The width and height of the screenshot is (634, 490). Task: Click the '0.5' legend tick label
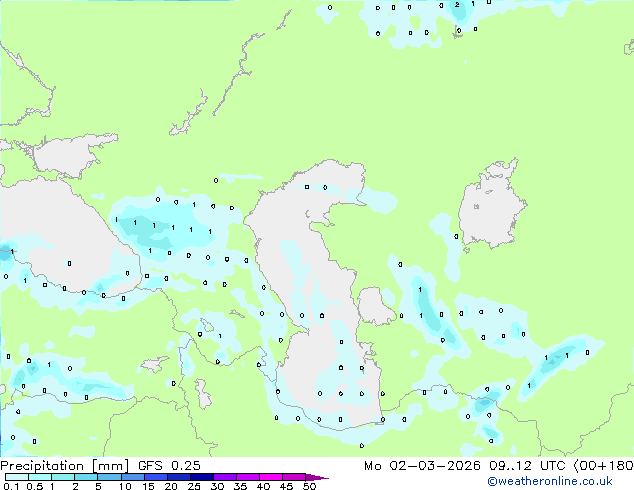click(34, 486)
